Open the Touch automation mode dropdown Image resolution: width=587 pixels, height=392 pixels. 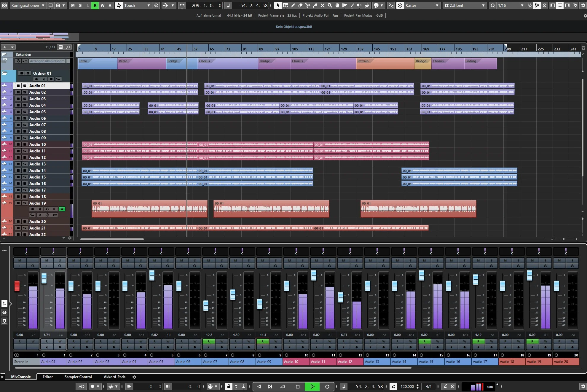point(137,5)
